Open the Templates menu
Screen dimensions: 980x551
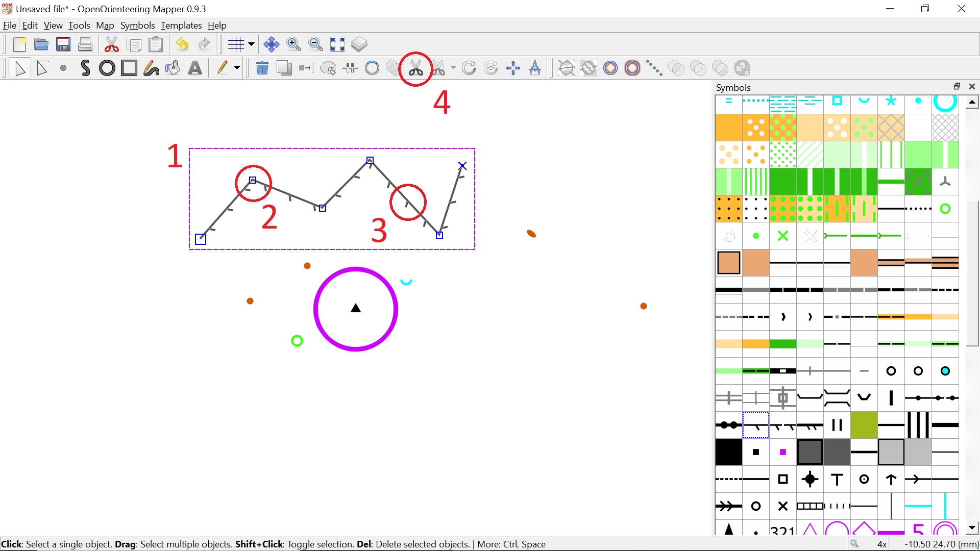click(181, 26)
